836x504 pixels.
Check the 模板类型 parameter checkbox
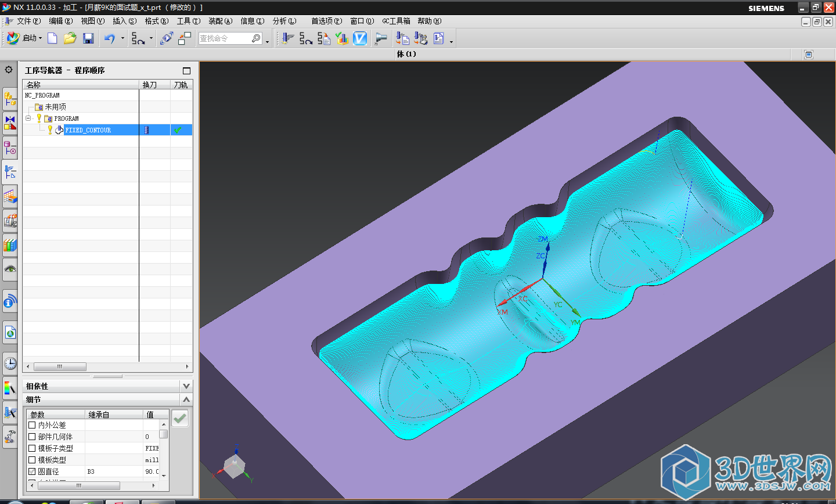32,460
